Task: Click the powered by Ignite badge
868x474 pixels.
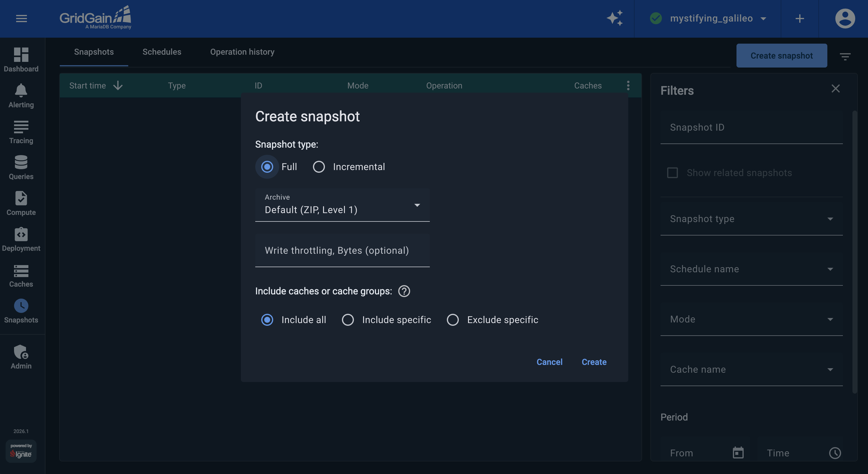Action: point(21,451)
